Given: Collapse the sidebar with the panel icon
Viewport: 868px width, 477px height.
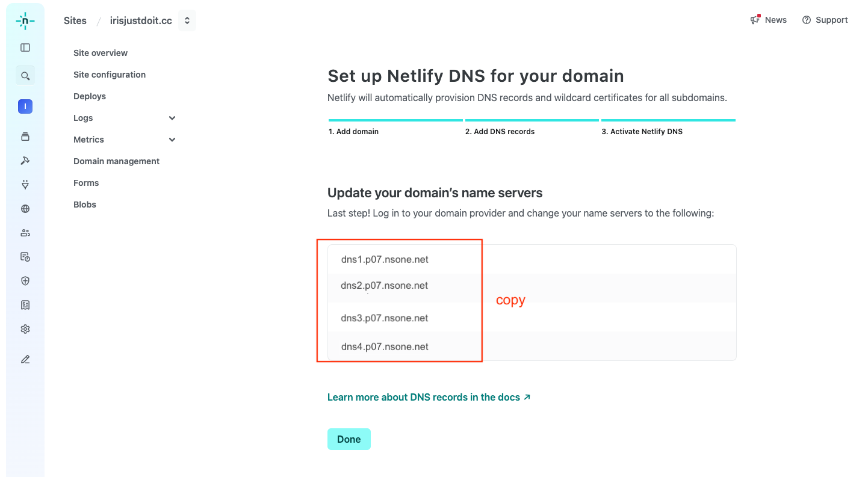Looking at the screenshot, I should tap(25, 48).
